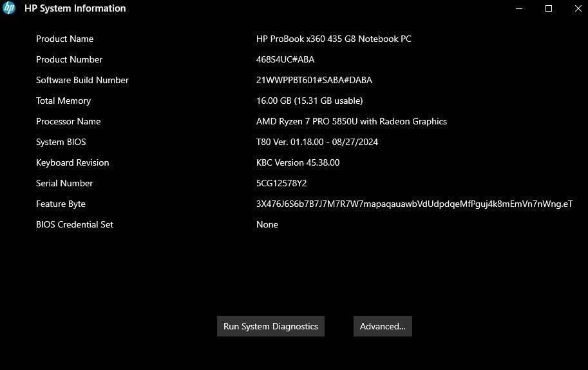Select serial number 5CG12578Y2

tap(281, 183)
